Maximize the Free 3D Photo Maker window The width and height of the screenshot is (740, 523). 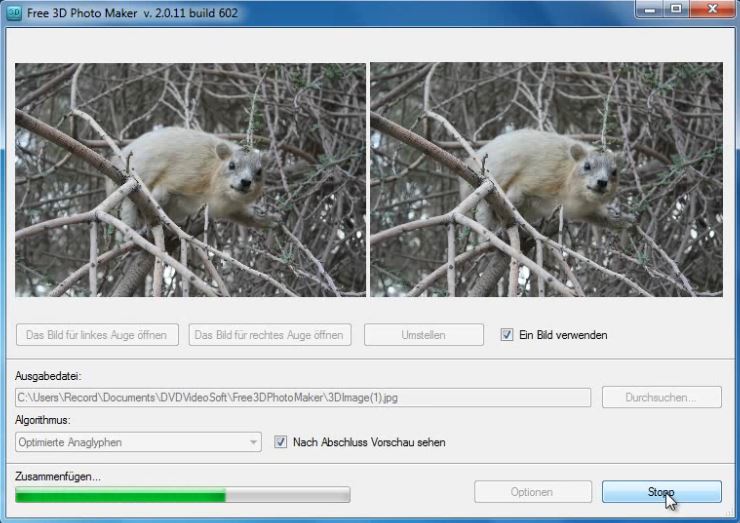point(676,9)
